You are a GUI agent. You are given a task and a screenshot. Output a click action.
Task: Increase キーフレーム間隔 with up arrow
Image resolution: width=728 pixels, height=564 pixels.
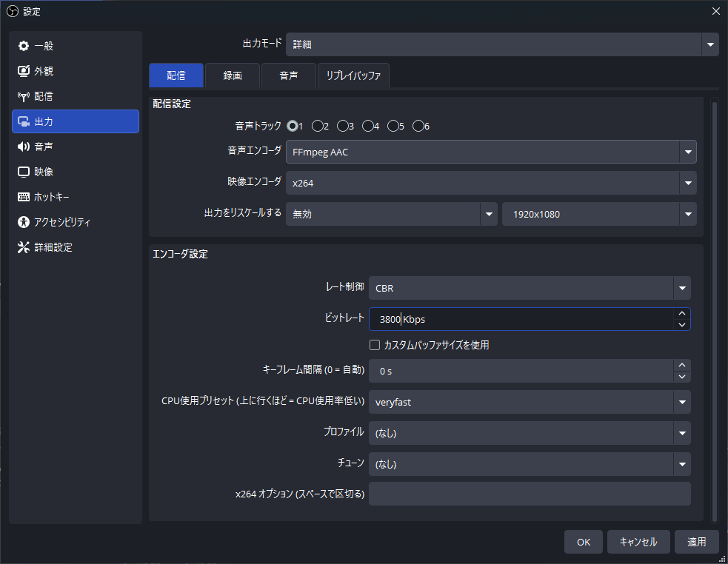pos(682,366)
